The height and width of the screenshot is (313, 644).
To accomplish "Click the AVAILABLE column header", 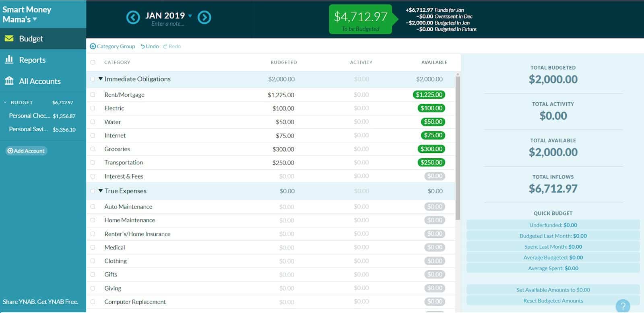I will (434, 62).
